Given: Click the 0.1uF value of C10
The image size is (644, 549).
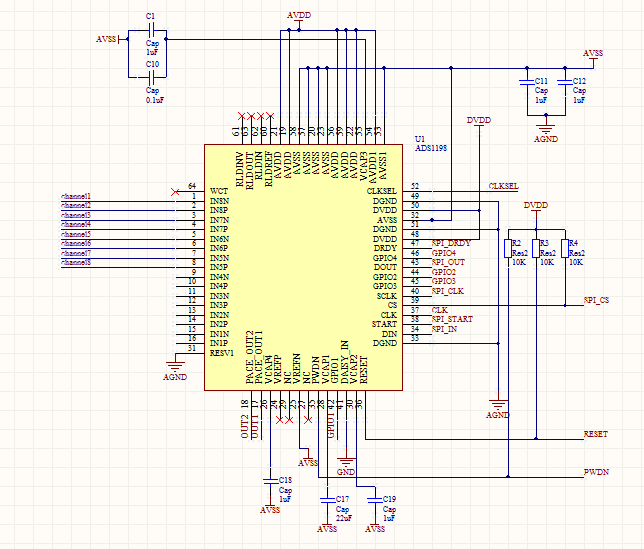Looking at the screenshot, I should coord(155,100).
